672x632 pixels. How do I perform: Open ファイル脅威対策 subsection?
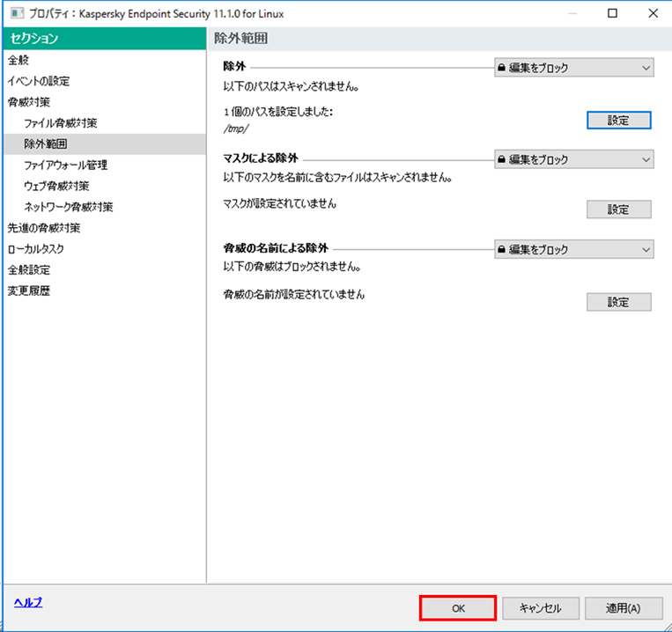(105, 123)
